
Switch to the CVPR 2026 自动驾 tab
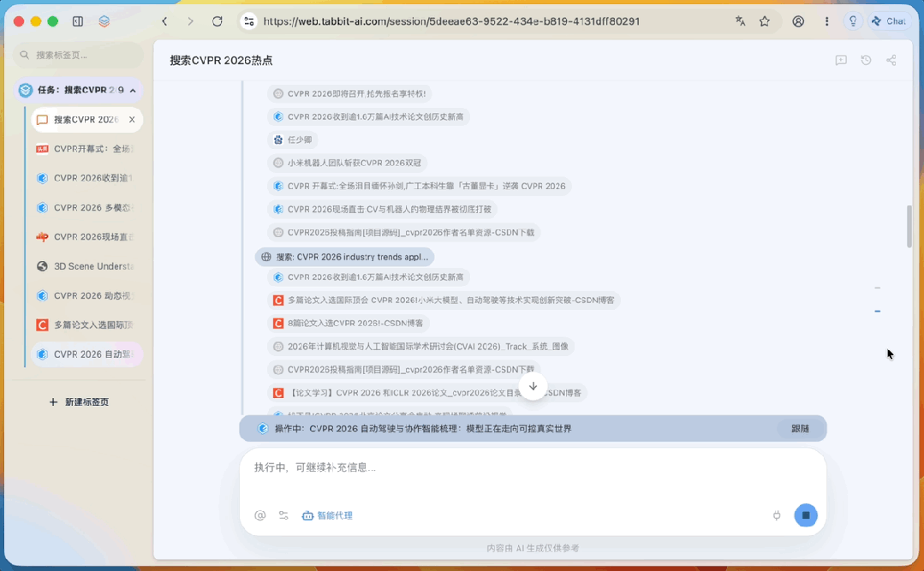86,354
